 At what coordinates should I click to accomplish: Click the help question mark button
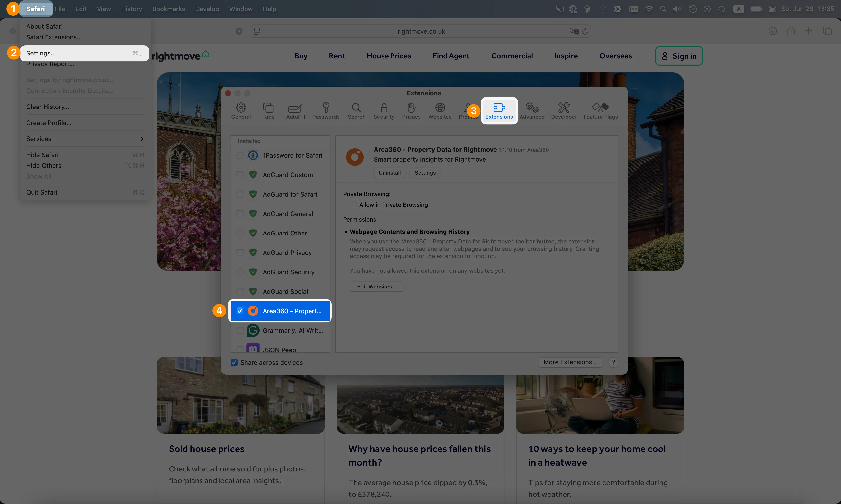click(x=613, y=362)
